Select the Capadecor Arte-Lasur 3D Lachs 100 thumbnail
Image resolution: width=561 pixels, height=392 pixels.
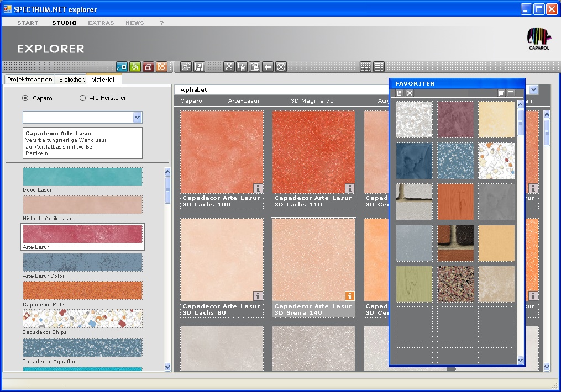[x=221, y=152]
